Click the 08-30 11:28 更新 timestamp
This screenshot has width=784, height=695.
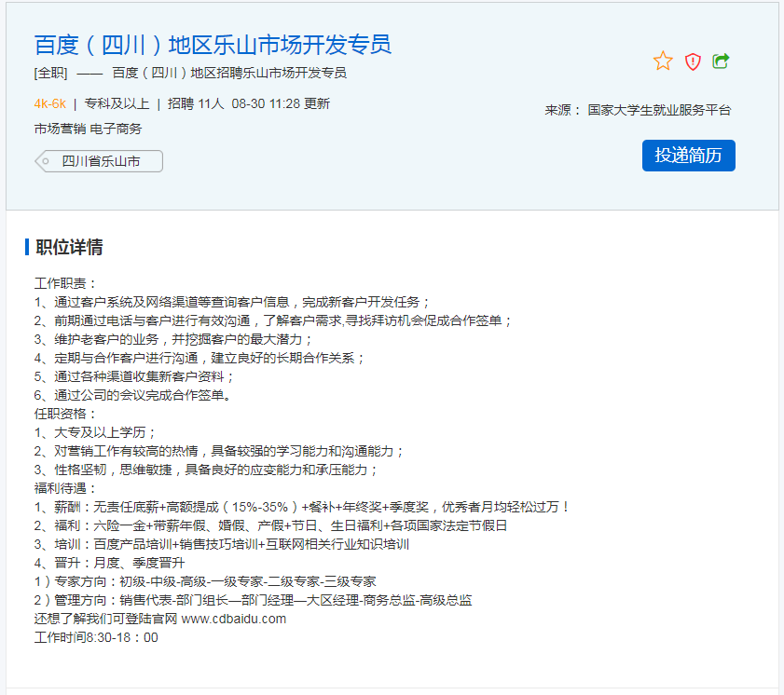click(x=281, y=104)
